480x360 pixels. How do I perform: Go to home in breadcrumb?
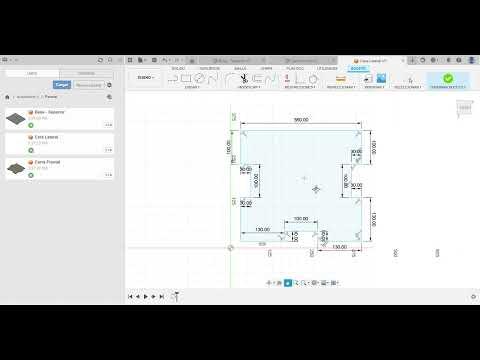click(x=7, y=97)
